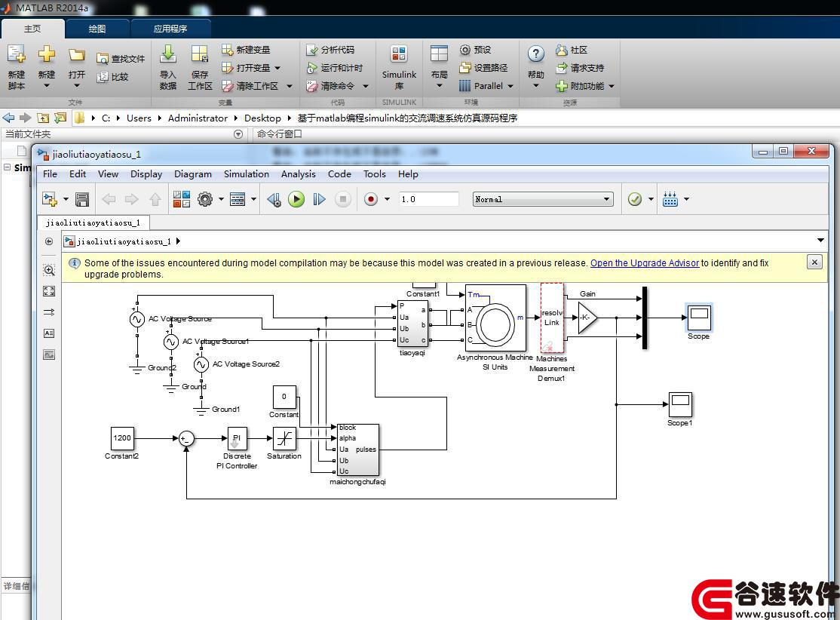The height and width of the screenshot is (620, 840).
Task: Select the Discrete PI Controller block
Action: coord(237,438)
